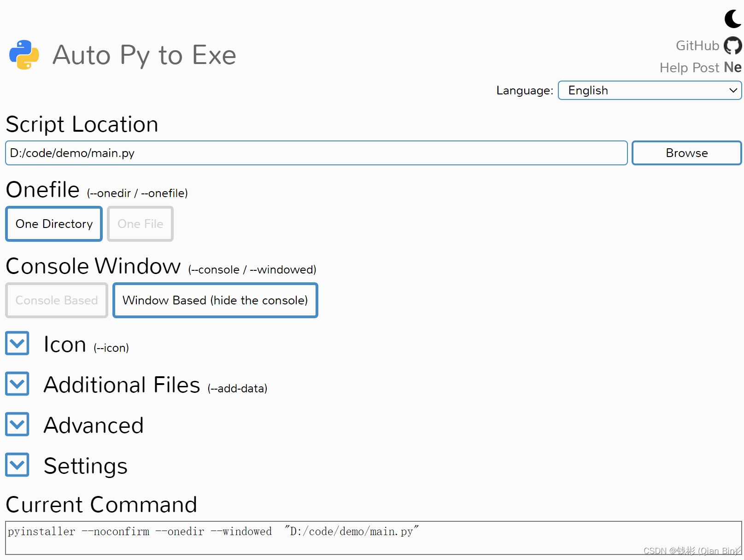Open the English language selector
The width and height of the screenshot is (744, 560).
coord(650,90)
